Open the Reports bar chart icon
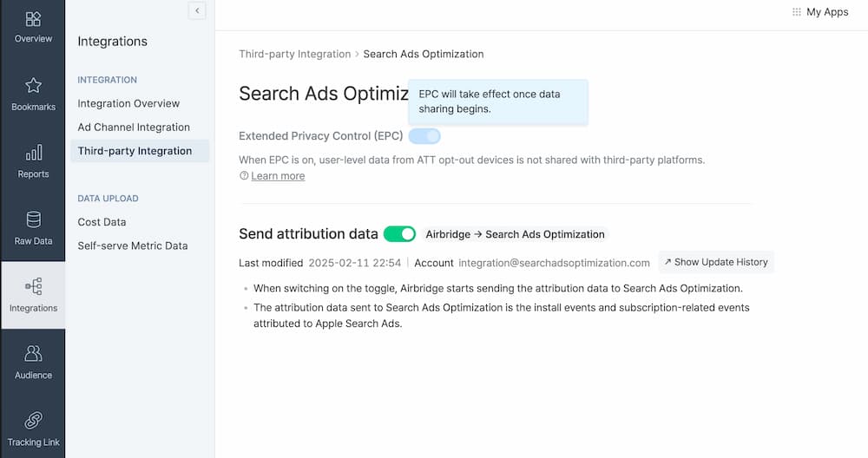 [x=33, y=154]
